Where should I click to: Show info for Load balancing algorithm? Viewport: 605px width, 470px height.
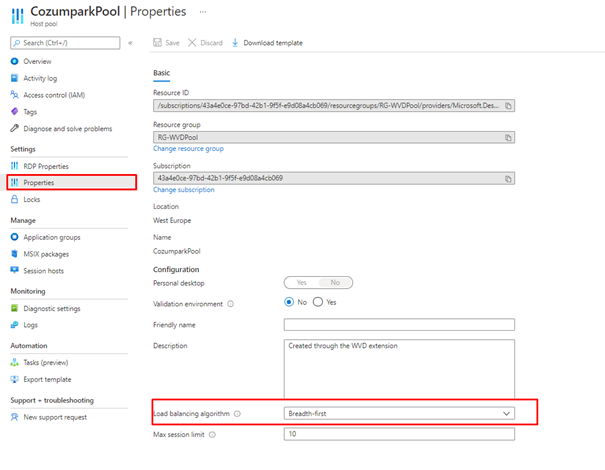click(x=237, y=414)
